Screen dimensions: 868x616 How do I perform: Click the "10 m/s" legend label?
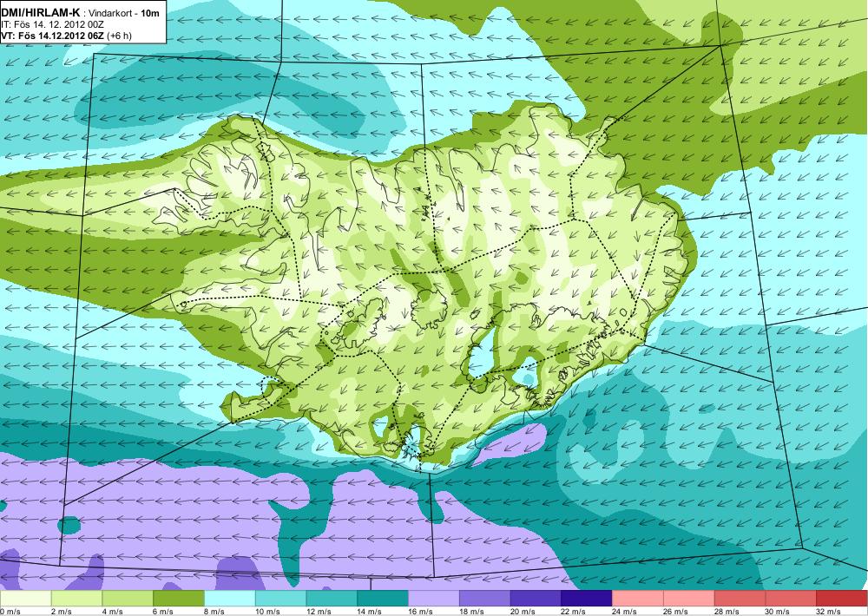click(x=268, y=612)
